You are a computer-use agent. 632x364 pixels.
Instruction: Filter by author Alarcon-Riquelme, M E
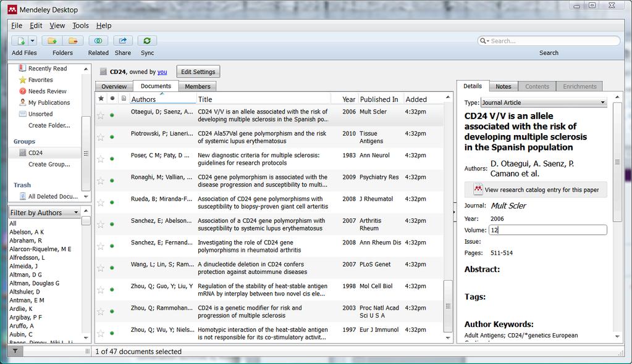click(40, 249)
